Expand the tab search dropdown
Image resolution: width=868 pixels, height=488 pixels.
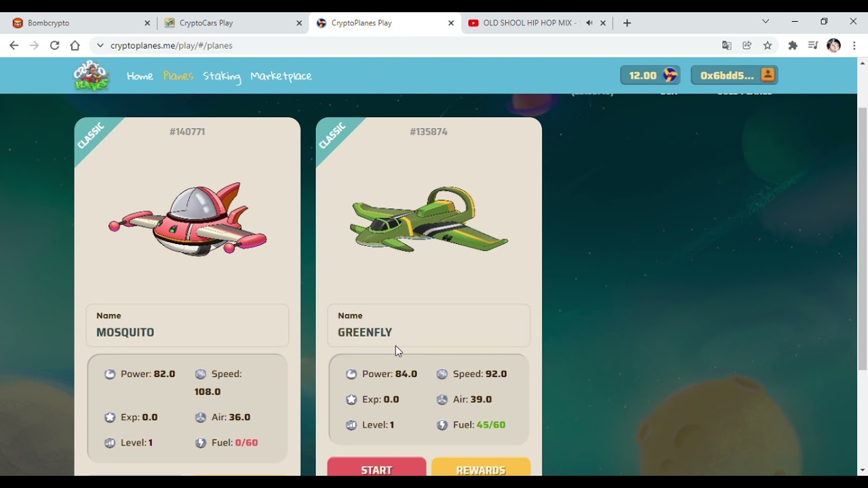766,22
